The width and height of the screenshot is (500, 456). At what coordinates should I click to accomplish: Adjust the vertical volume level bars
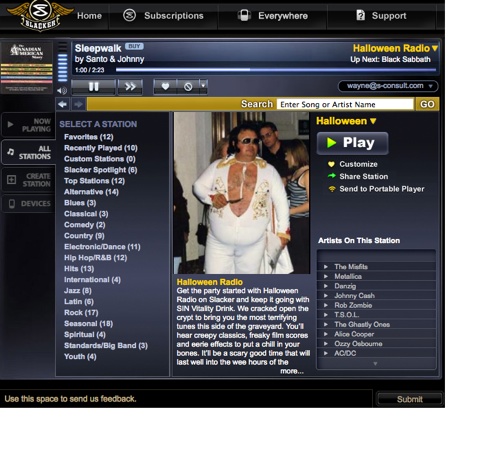pos(63,62)
